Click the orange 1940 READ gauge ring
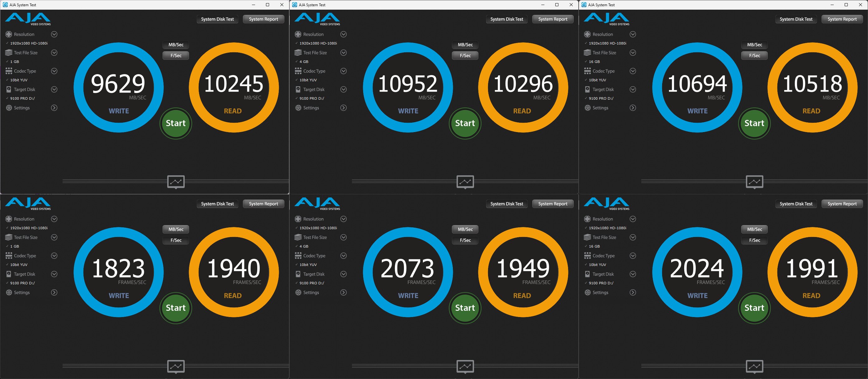The height and width of the screenshot is (379, 868). (x=234, y=232)
